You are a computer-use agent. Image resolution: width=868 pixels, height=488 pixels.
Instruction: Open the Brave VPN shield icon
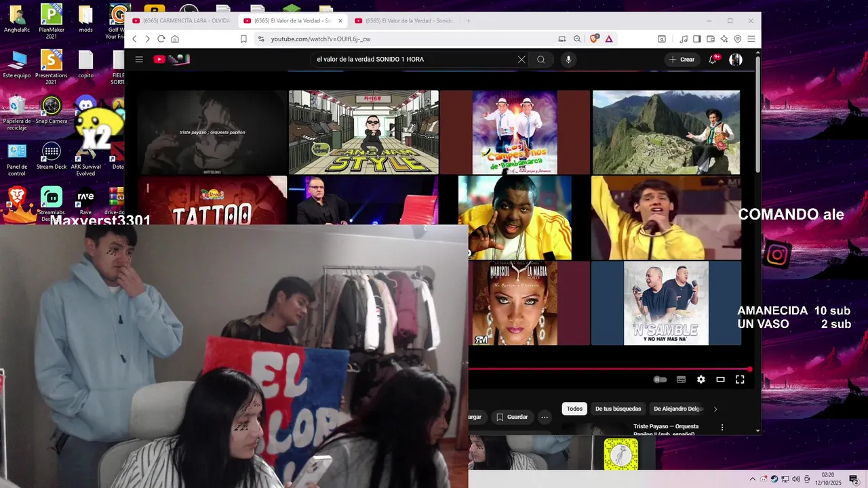click(x=738, y=39)
